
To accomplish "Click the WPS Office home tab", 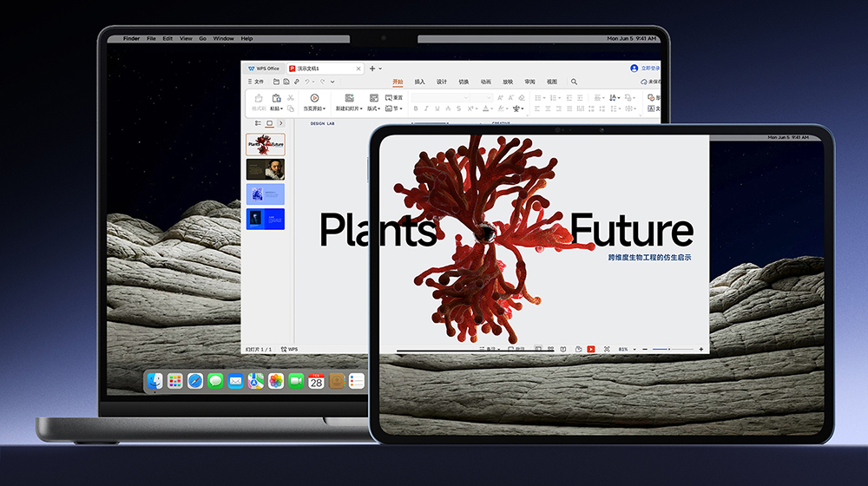I will [x=264, y=69].
